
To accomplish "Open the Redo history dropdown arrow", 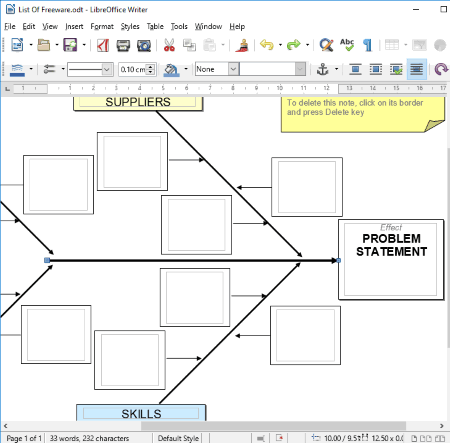I will click(307, 45).
